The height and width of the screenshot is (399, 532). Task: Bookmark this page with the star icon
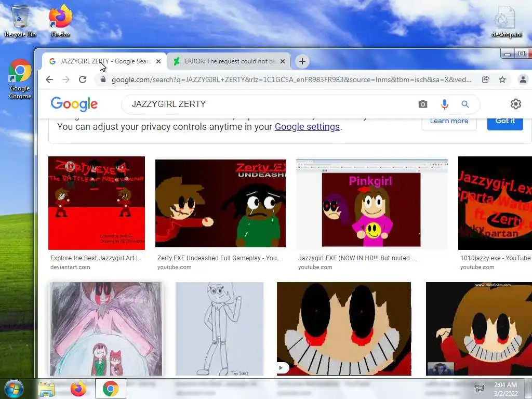click(502, 79)
